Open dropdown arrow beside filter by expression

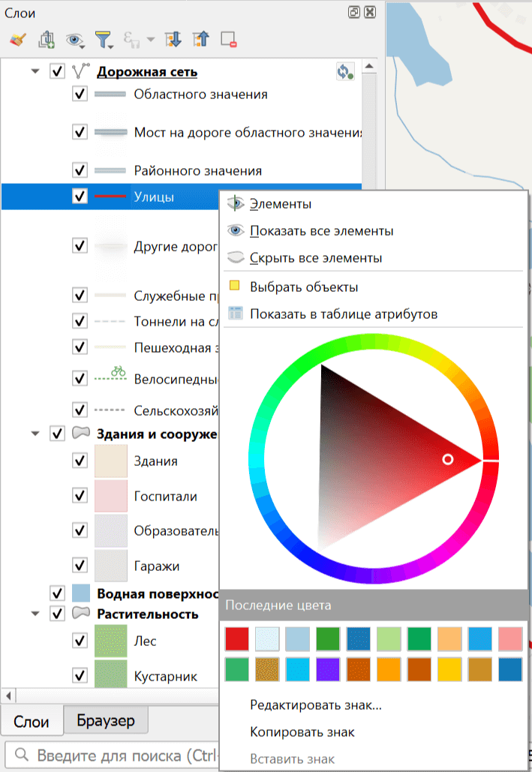(x=150, y=39)
